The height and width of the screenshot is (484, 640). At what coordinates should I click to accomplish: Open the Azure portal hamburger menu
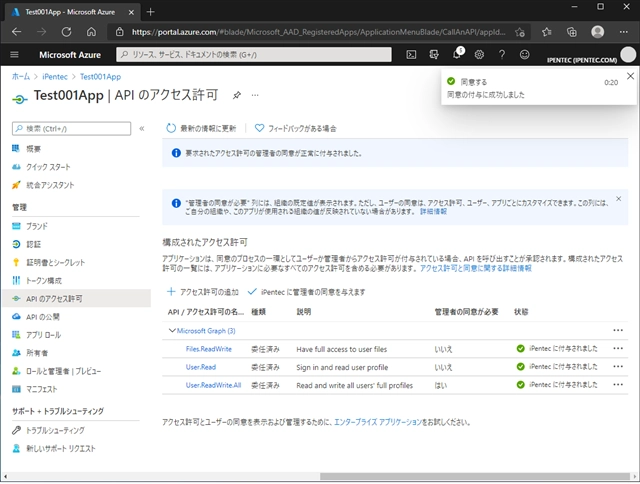pos(14,55)
